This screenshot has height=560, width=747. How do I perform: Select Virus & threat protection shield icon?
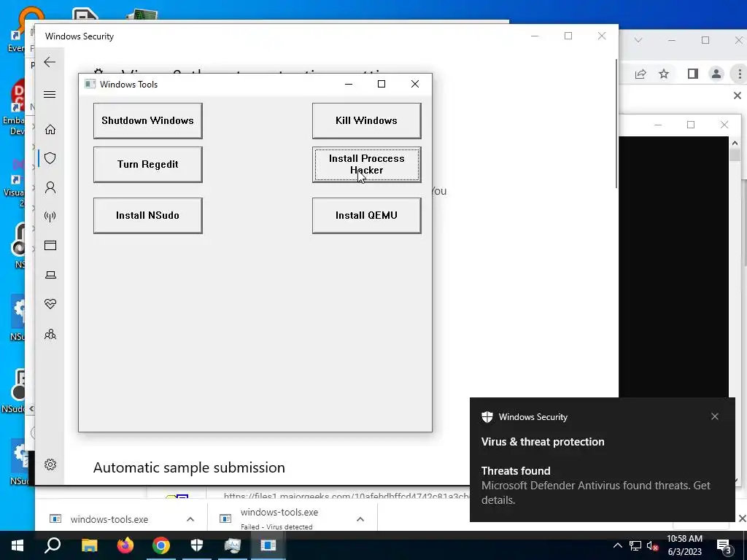tap(50, 158)
